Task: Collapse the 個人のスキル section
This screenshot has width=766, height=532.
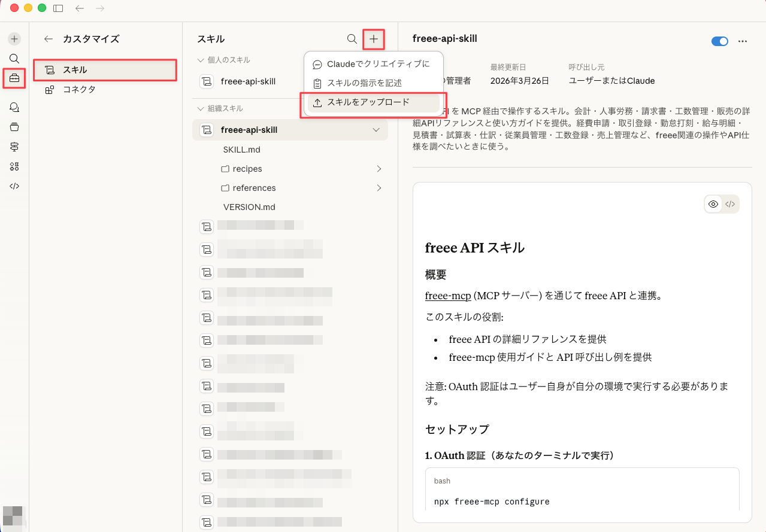Action: [x=200, y=60]
